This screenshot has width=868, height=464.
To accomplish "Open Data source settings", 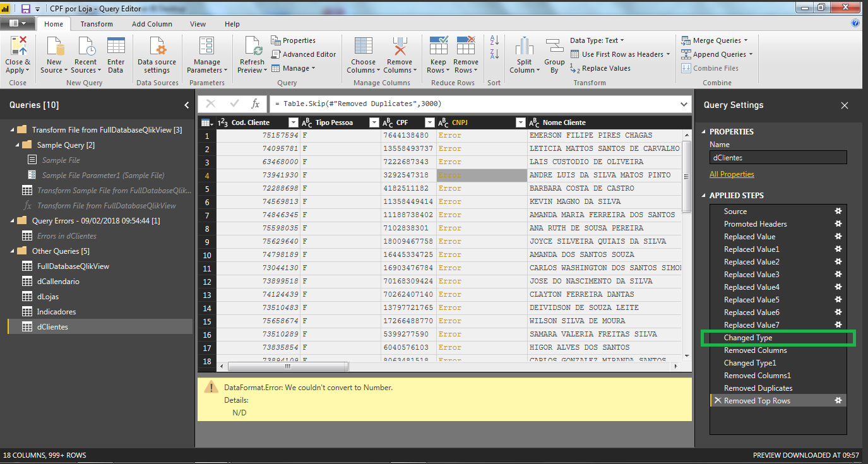I will tap(157, 55).
